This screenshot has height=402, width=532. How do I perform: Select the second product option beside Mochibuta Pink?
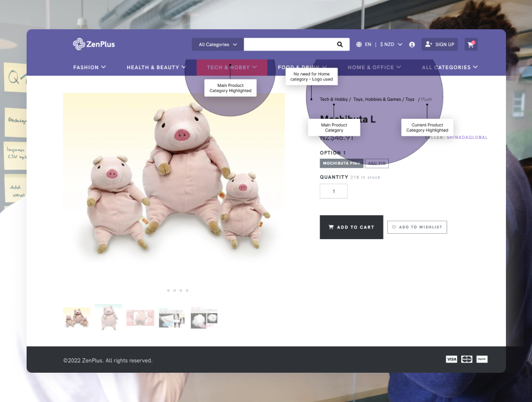tap(377, 163)
